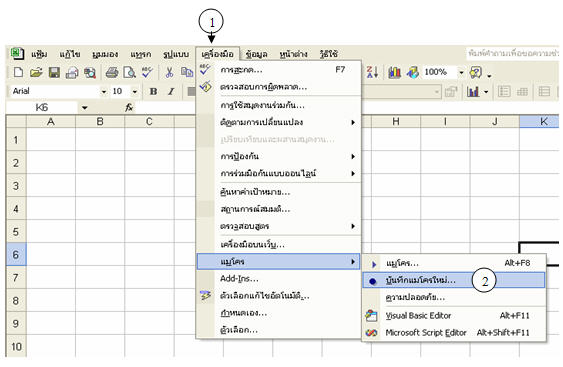Open the แฟ้ม menu
Viewport: 563px width, 367px height.
(x=39, y=54)
